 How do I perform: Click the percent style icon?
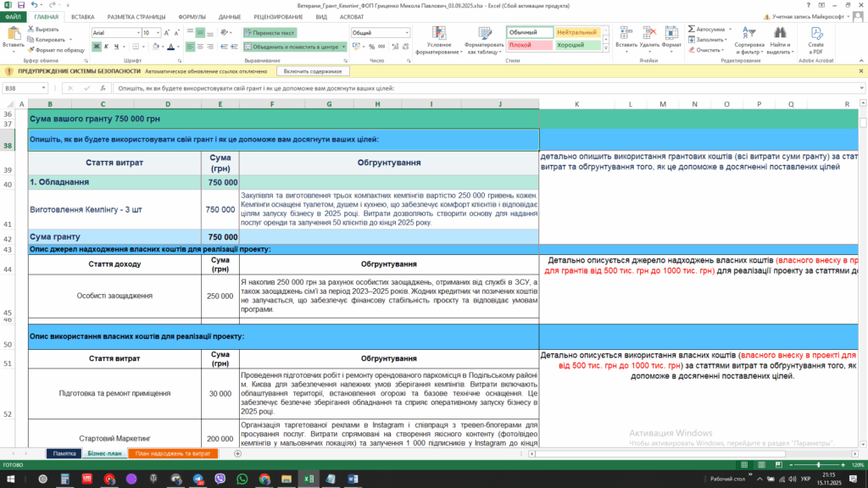370,47
